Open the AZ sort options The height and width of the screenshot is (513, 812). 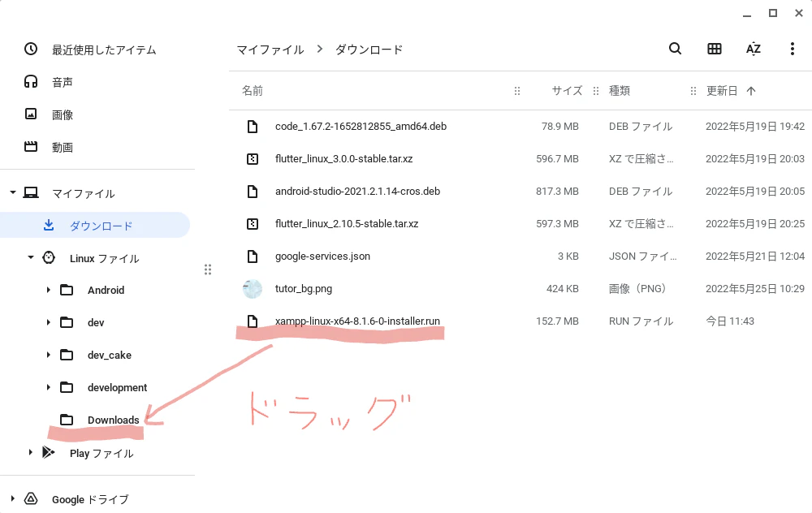coord(753,49)
